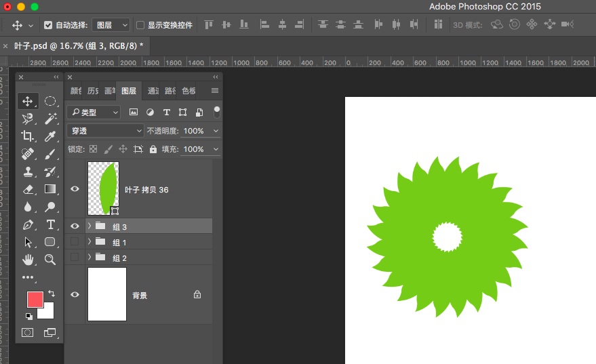Select the Hand tool
Image resolution: width=596 pixels, height=364 pixels.
(27, 260)
